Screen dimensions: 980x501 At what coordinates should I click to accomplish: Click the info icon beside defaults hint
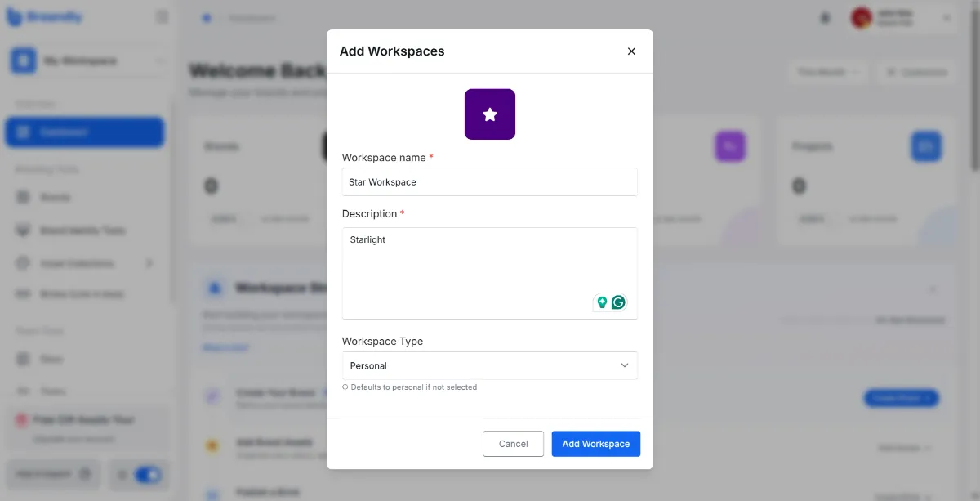coord(345,387)
